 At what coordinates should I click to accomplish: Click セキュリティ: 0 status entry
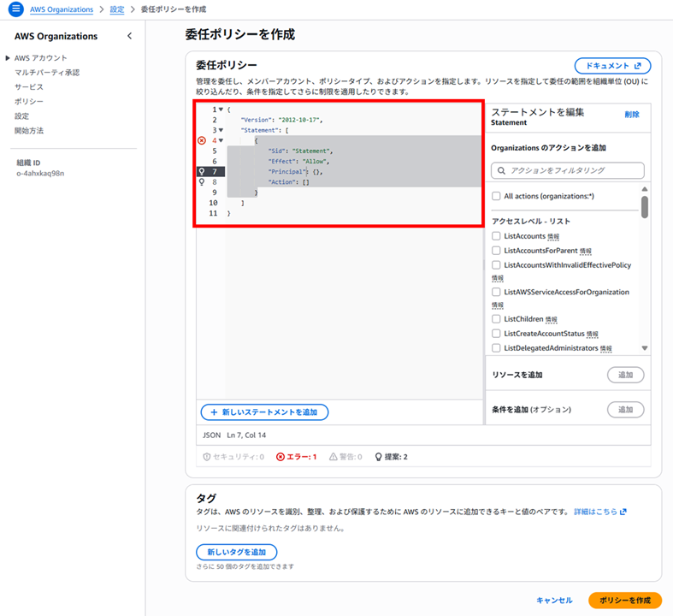coord(233,457)
